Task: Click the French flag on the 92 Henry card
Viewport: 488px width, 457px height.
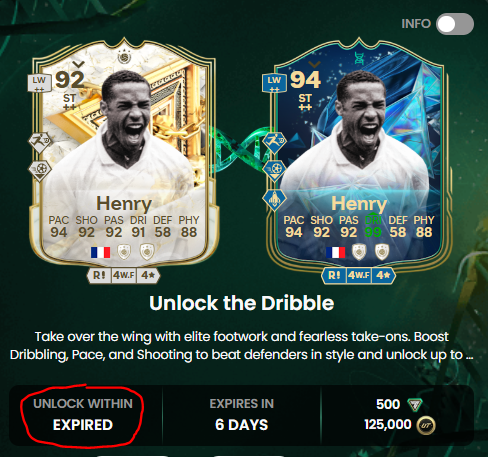Action: (x=100, y=252)
